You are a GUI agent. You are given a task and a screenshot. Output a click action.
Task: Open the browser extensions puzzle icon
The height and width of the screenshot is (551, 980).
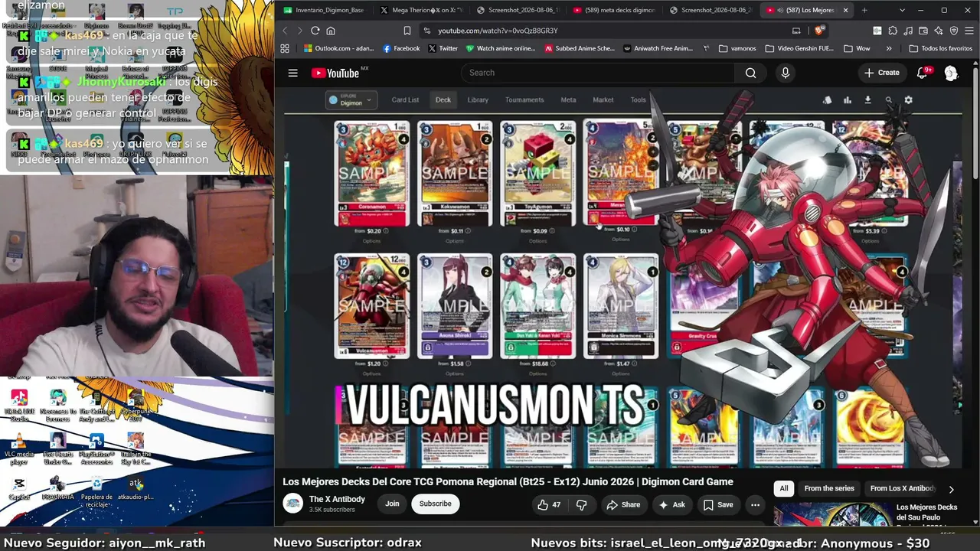tap(893, 31)
